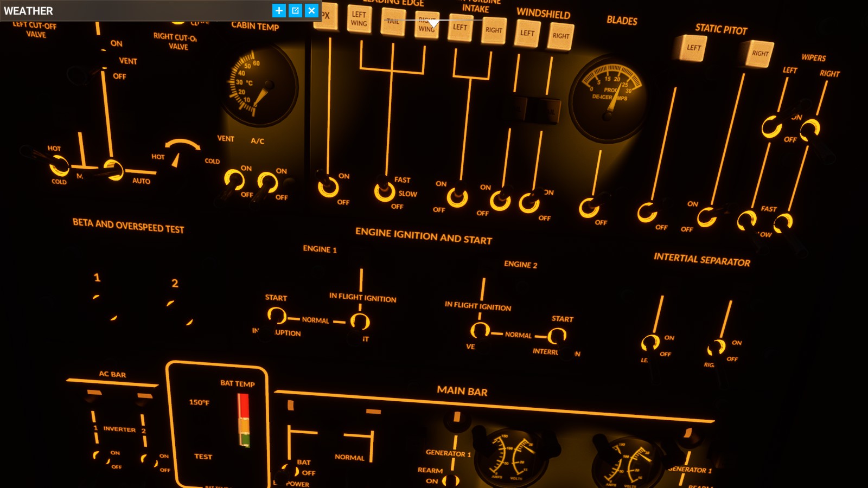This screenshot has height=488, width=868.
Task: Push the turbine intake LEFT annunciator
Action: coord(460,27)
